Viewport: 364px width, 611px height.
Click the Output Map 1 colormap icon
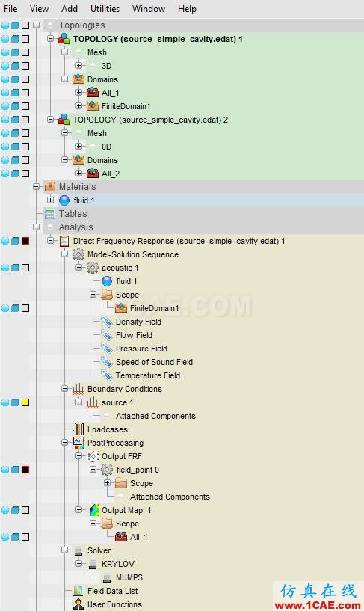point(94,510)
